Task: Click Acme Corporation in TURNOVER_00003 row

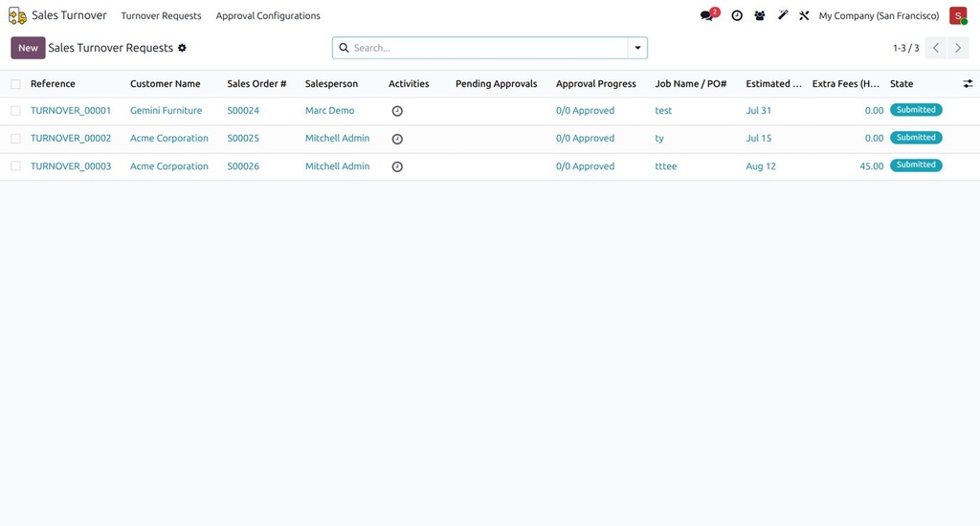Action: [169, 166]
